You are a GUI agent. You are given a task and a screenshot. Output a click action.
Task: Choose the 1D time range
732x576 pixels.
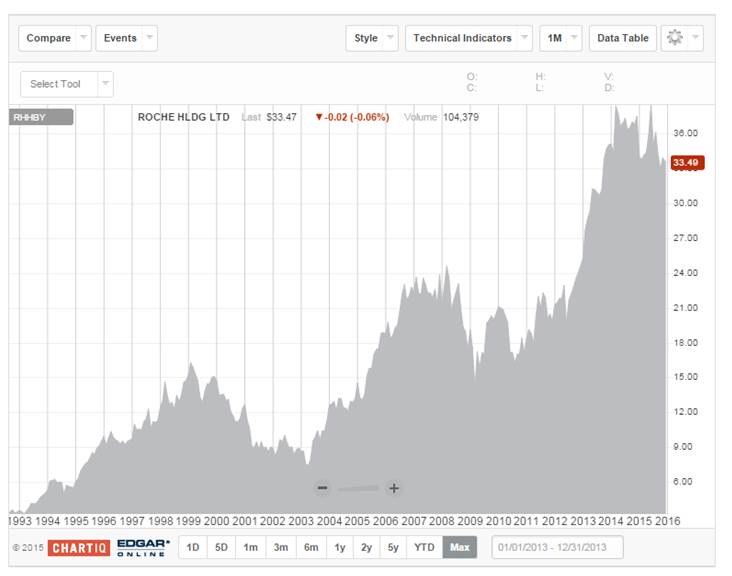(x=193, y=547)
